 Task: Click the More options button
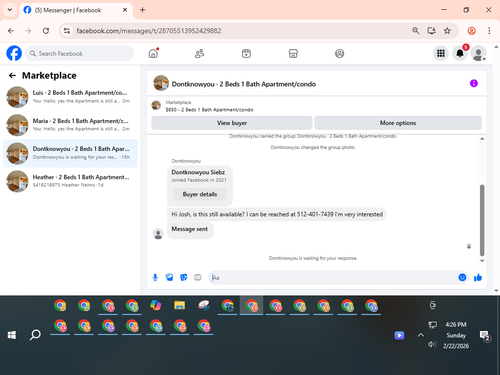coord(398,123)
